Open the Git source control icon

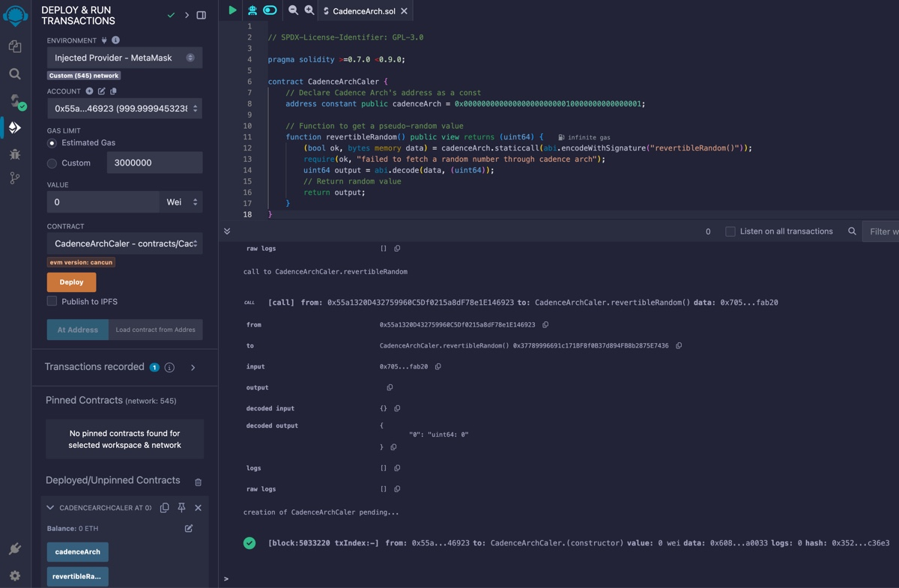pyautogui.click(x=15, y=178)
